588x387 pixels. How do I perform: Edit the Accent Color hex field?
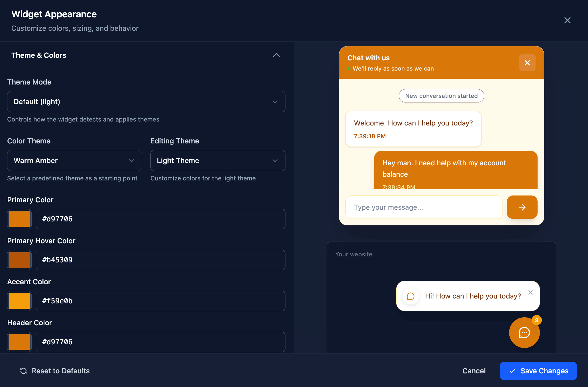[160, 301]
